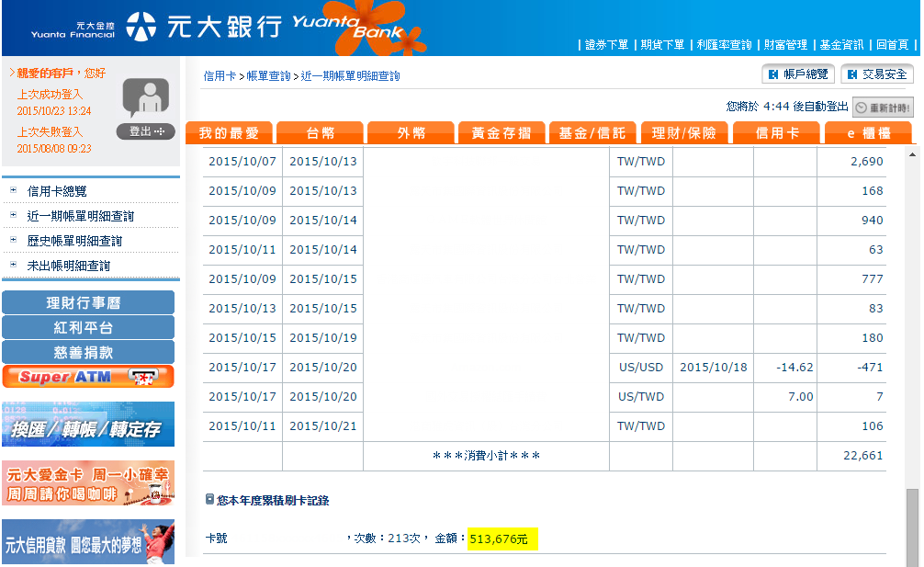Click the 帳戶總覽 account overview button

pos(798,74)
